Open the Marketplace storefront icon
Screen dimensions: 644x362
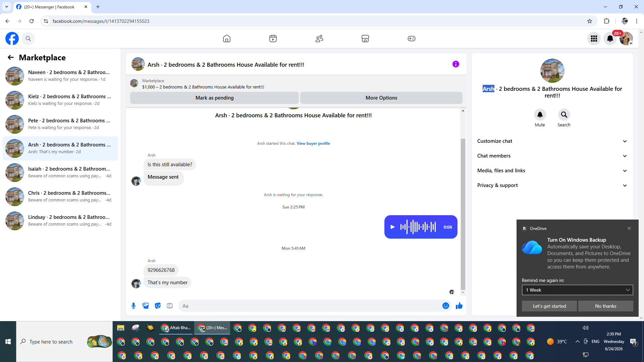tap(365, 39)
